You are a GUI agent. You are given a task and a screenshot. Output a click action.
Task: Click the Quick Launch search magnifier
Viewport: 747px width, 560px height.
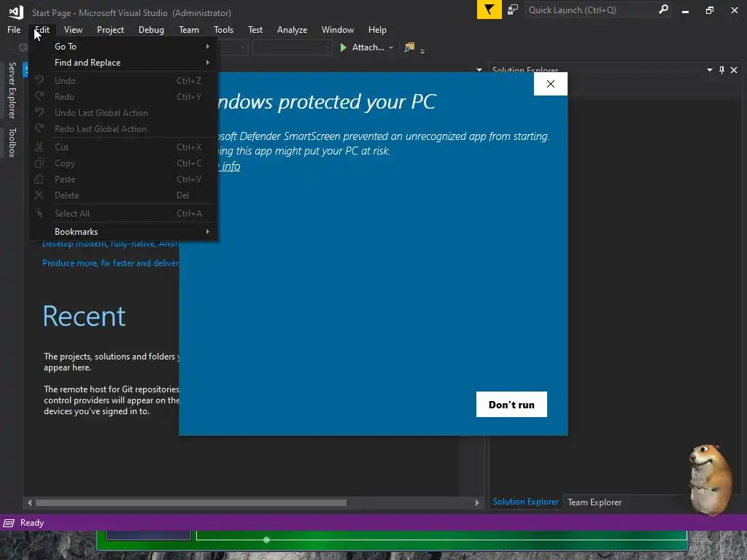pos(663,9)
